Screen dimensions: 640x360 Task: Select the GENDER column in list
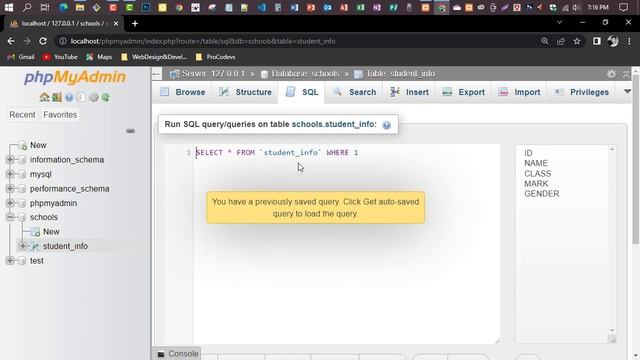tap(542, 194)
